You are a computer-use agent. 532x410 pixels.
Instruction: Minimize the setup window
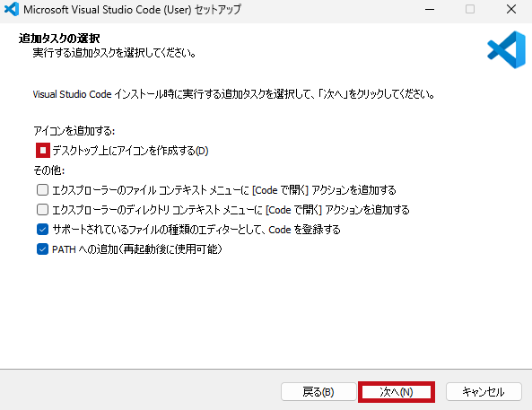430,10
